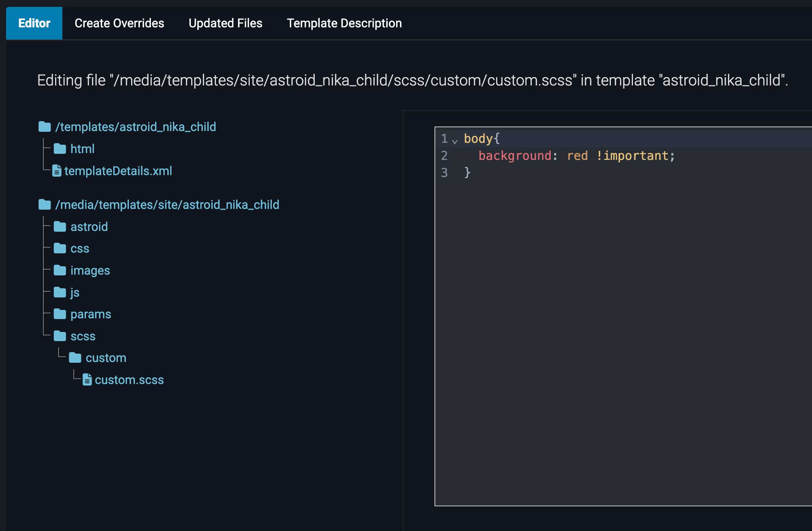
Task: Click folder icon for /templates/astroid_nika_child
Action: [44, 126]
